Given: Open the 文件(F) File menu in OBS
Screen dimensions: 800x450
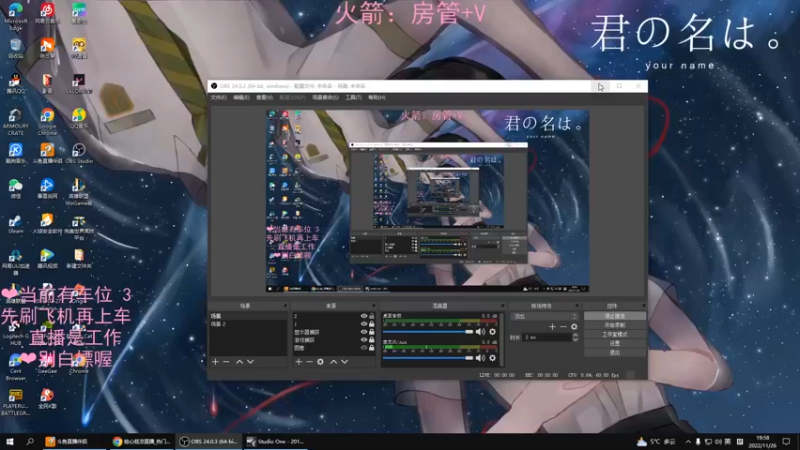Looking at the screenshot, I should tap(218, 97).
